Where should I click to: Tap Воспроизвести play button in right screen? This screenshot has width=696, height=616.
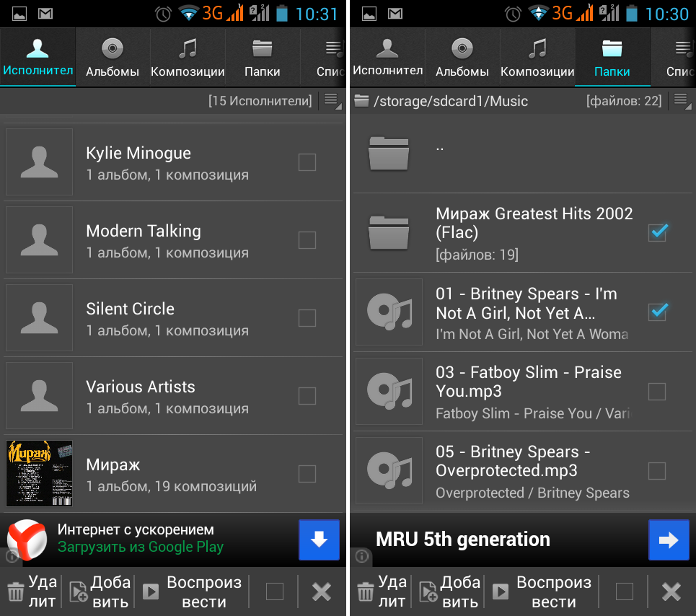click(x=542, y=591)
